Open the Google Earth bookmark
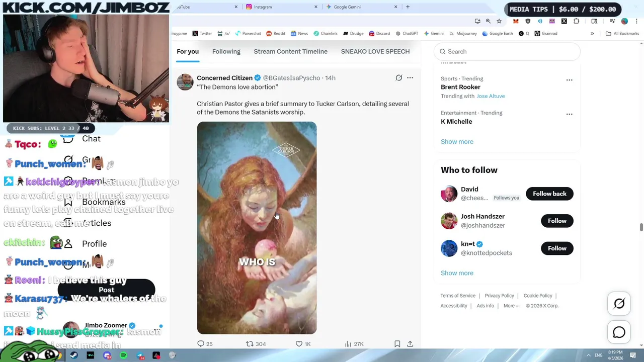Image resolution: width=644 pixels, height=362 pixels. click(x=497, y=34)
